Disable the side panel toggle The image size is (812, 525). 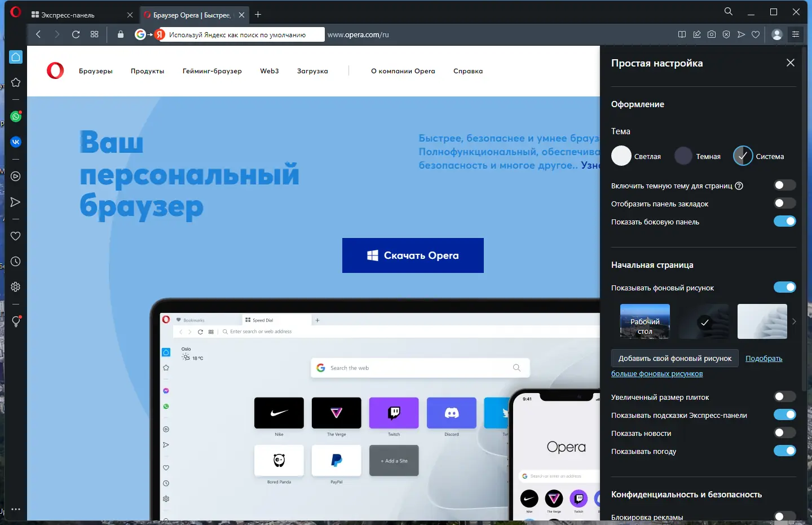785,221
